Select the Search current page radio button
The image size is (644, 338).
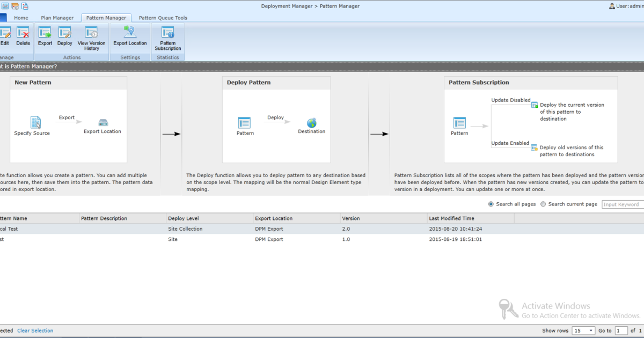[543, 204]
